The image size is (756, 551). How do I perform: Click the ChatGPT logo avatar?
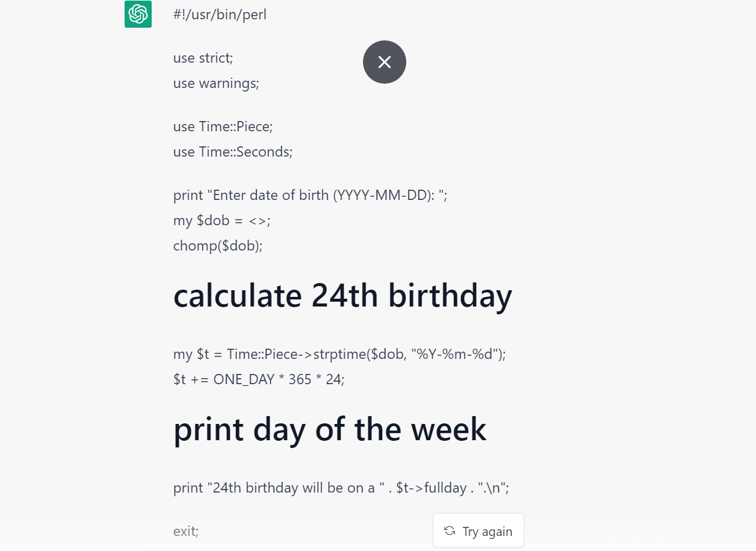coord(138,14)
